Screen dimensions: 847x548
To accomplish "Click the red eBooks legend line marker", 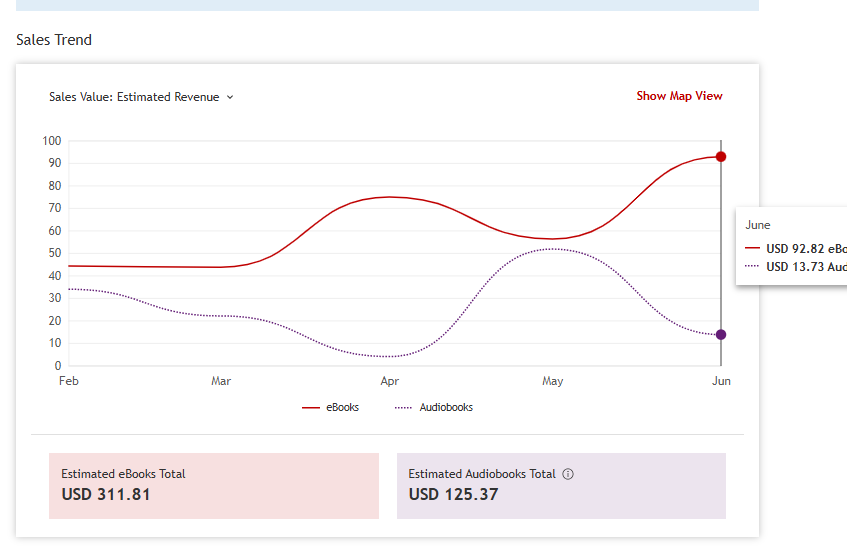I will coord(311,407).
